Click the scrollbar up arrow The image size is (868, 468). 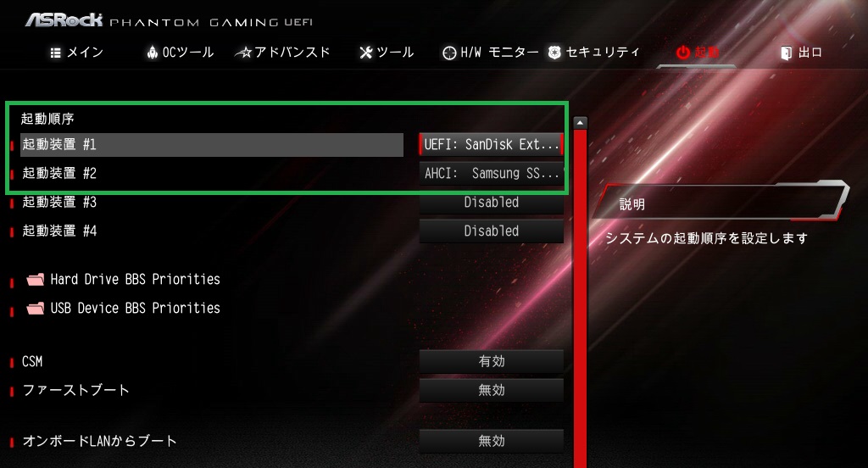click(580, 123)
